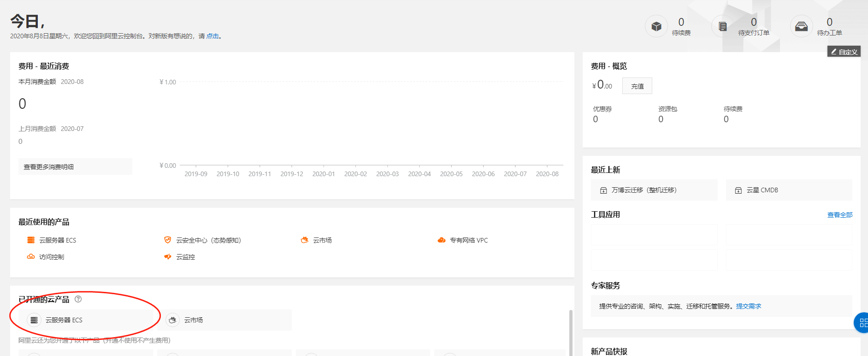Click the calendar icon beside 云星 CMDB
Image resolution: width=868 pixels, height=356 pixels.
[x=738, y=190]
